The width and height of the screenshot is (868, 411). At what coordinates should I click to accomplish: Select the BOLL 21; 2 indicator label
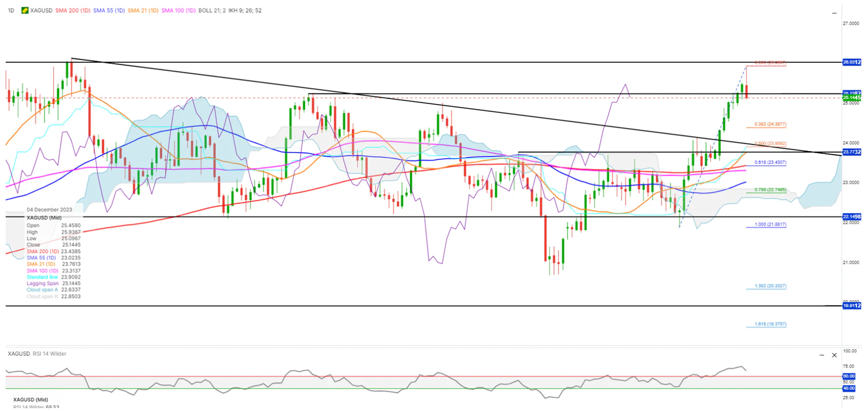[x=212, y=10]
